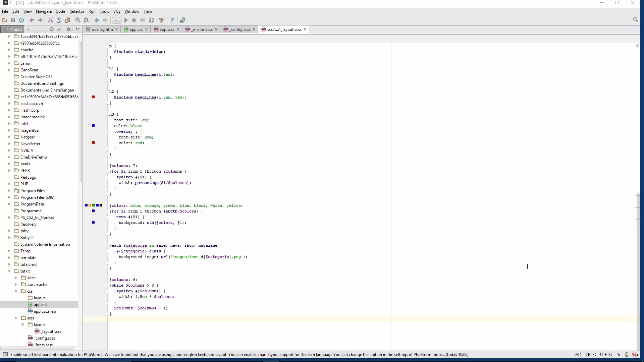Collapse the h3 rule fold marker
The height and width of the screenshot is (362, 644).
[108, 115]
